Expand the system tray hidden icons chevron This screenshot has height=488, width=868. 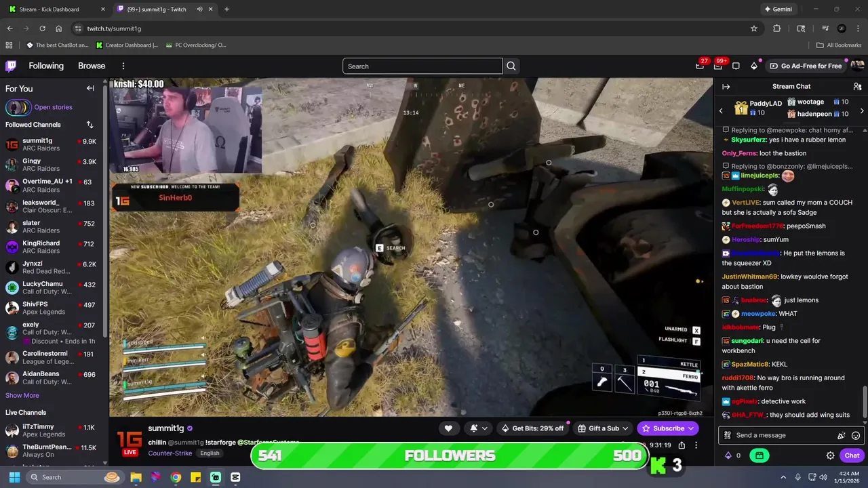pos(783,477)
